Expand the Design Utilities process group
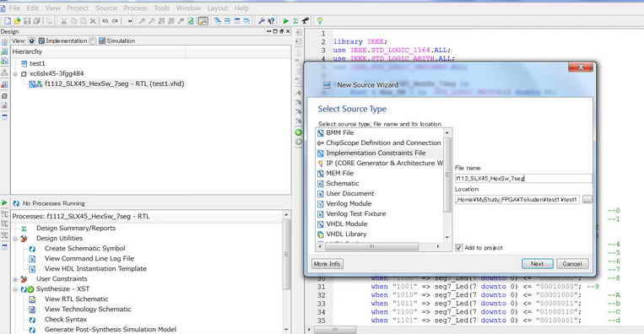Image resolution: width=644 pixels, height=334 pixels. (x=15, y=239)
